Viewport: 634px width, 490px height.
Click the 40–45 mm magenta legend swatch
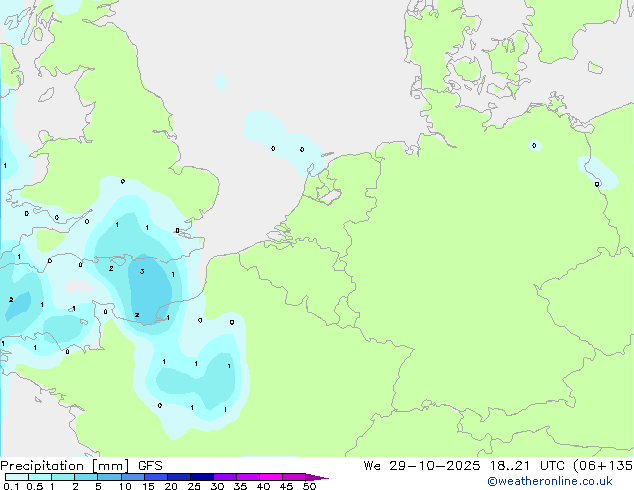point(271,477)
